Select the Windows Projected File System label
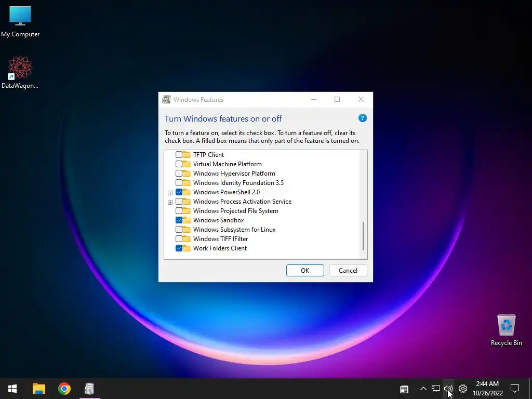The width and height of the screenshot is (532, 399). 236,211
